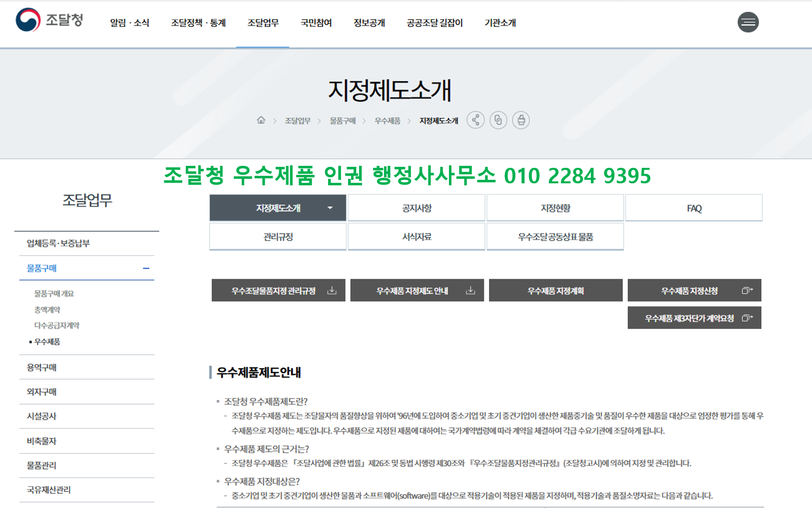
Task: Open the 국민참여 top menu
Action: click(316, 23)
